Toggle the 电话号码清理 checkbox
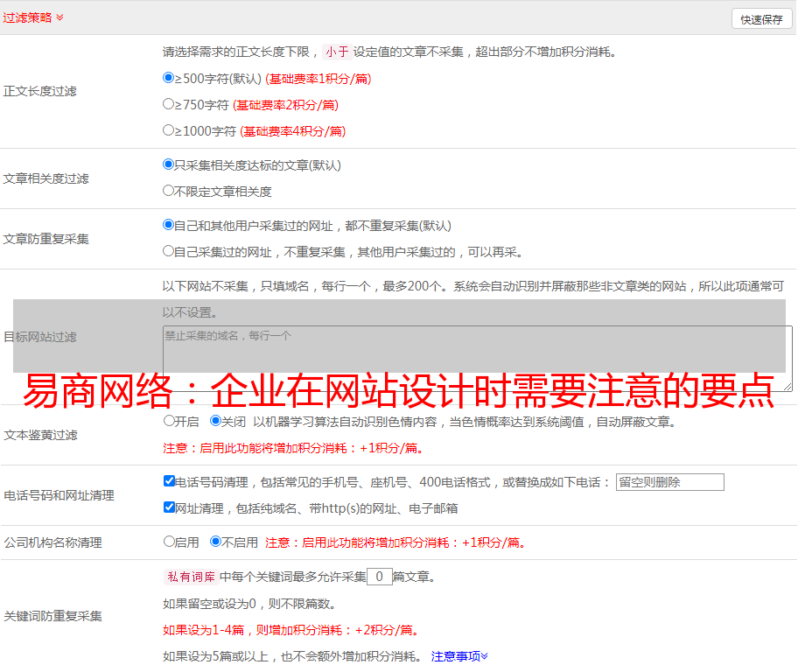Image resolution: width=798 pixels, height=672 pixels. click(x=169, y=481)
